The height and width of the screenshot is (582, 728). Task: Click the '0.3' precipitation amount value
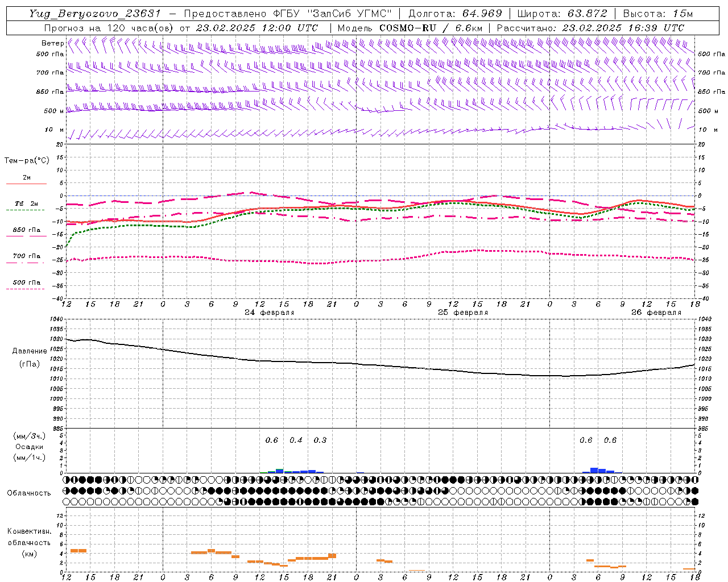tap(320, 440)
